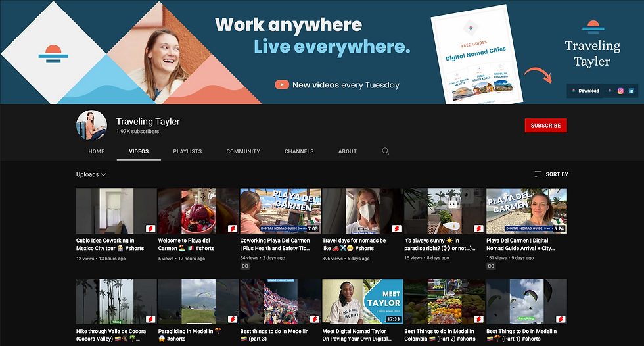Open the channel search magnifier icon
This screenshot has width=644, height=346.
(385, 151)
